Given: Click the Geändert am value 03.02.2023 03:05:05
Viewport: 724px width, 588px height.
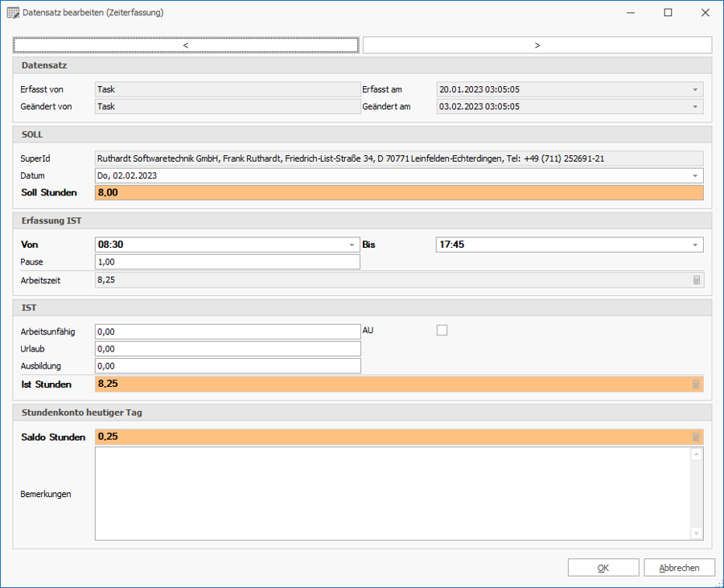Looking at the screenshot, I should (x=479, y=107).
